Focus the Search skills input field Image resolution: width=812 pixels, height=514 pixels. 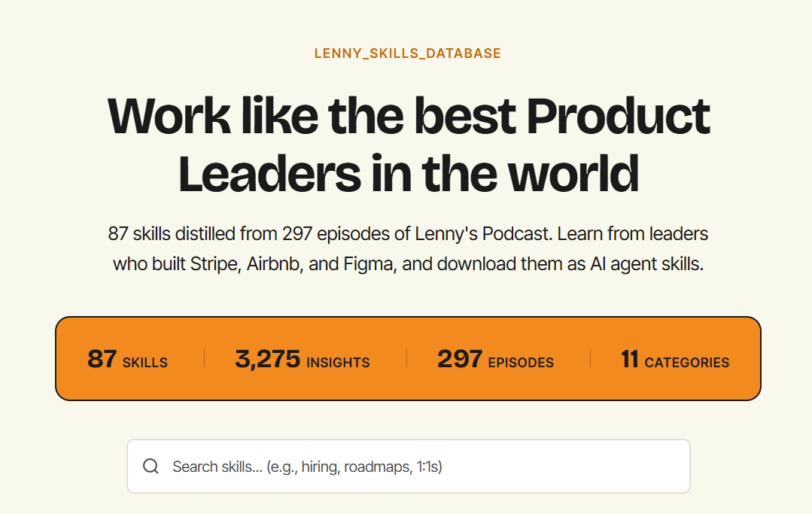tap(421, 467)
